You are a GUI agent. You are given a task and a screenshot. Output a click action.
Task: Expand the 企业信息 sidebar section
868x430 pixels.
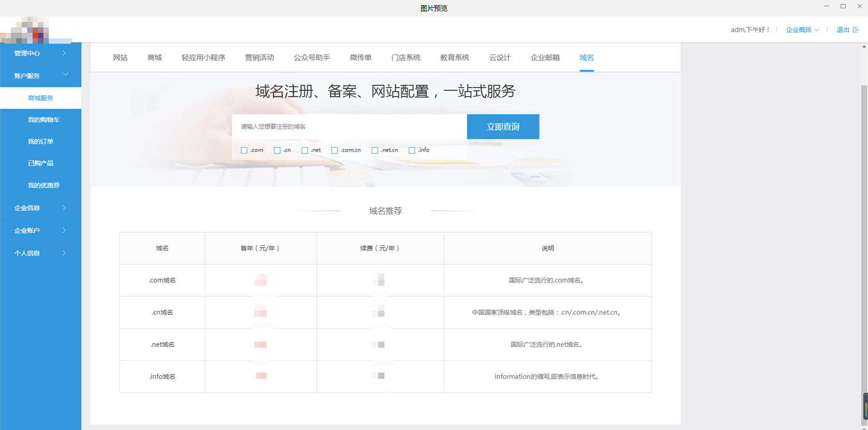tap(40, 208)
